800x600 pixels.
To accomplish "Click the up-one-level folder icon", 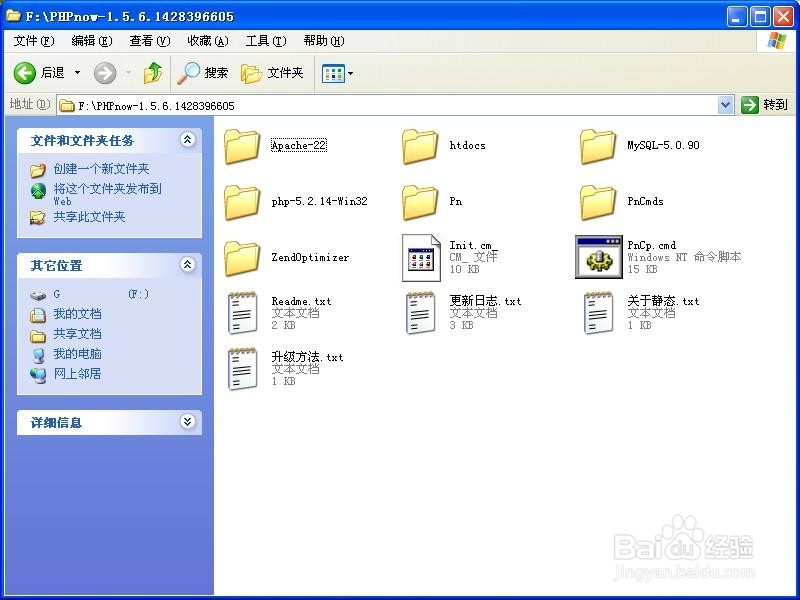I will pyautogui.click(x=154, y=73).
